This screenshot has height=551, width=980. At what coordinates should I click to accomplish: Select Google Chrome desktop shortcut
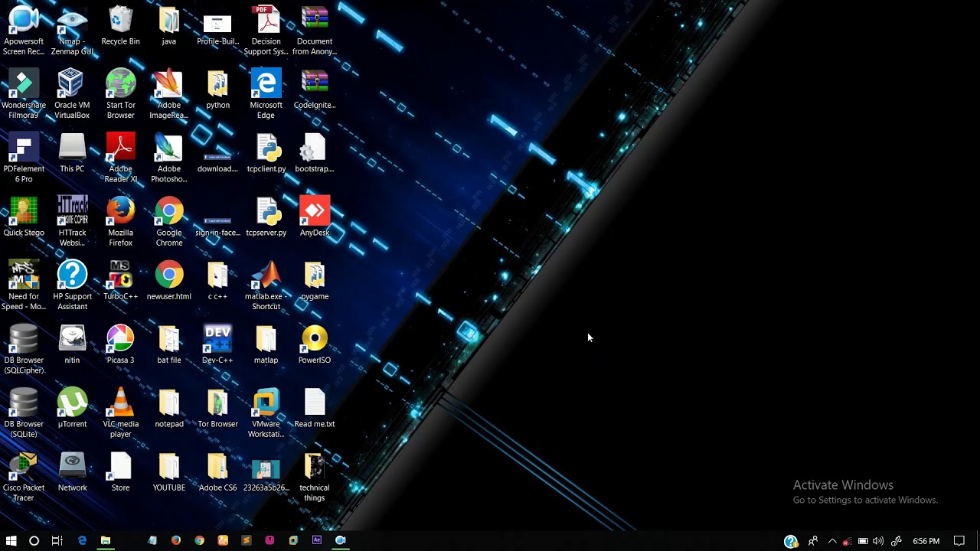point(169,222)
